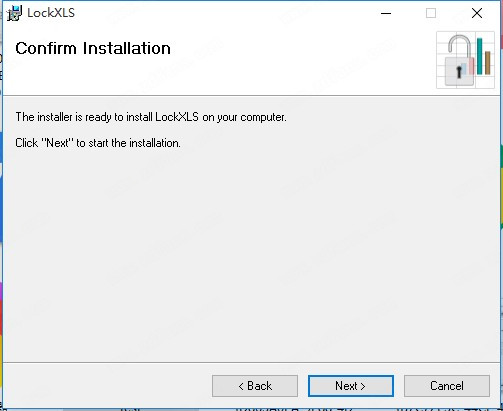Viewport: 503px width, 411px height.
Task: Close the LockXLS setup window
Action: click(477, 13)
